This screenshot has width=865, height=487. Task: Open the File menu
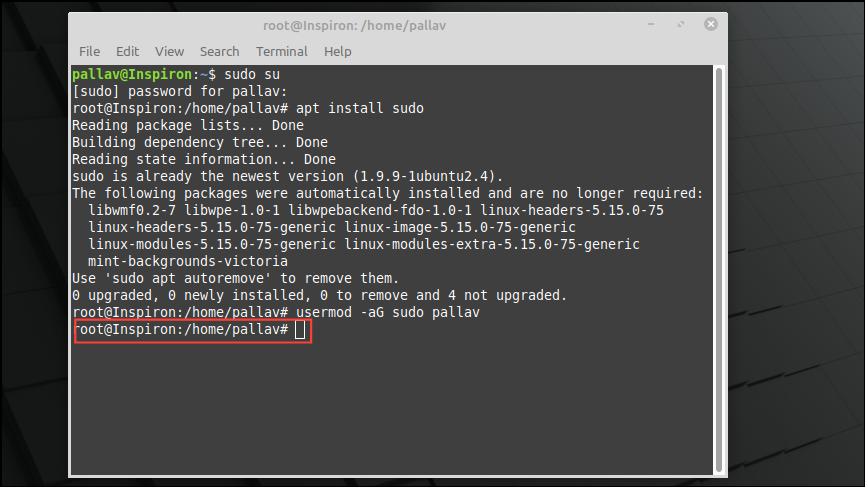pyautogui.click(x=89, y=51)
